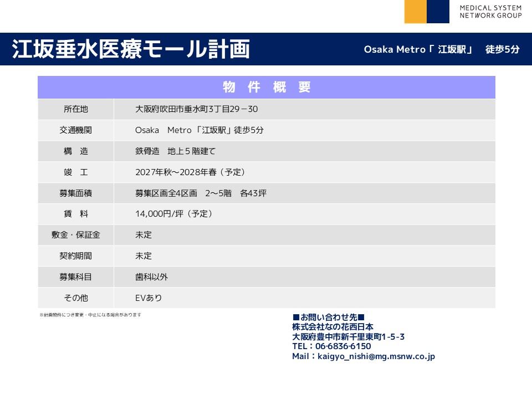The width and height of the screenshot is (532, 399).
Task: Click the structure value 鉄骨造 地上5階建て
Action: click(175, 151)
